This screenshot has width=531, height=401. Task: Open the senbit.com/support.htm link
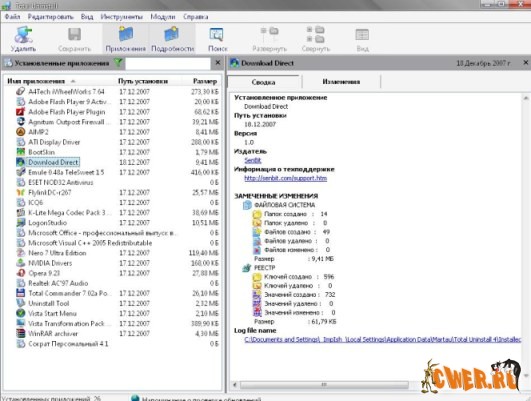coord(285,178)
